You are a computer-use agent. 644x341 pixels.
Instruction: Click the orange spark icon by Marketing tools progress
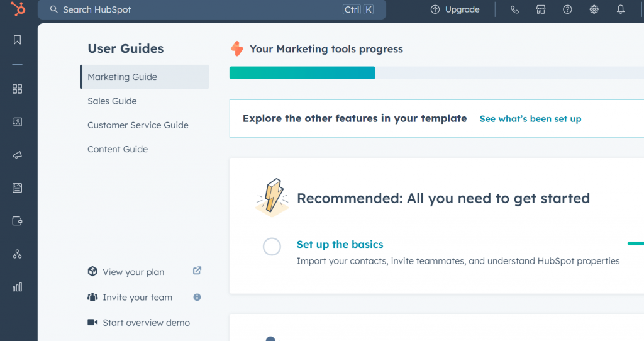(237, 48)
